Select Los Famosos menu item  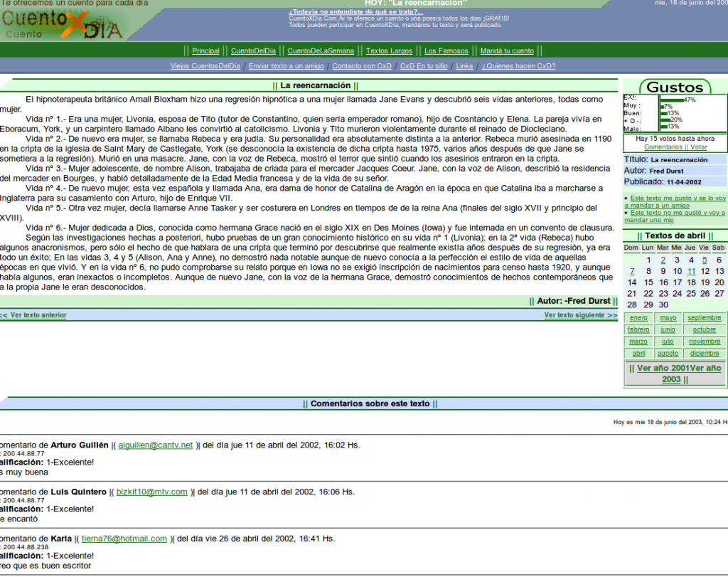pos(446,51)
